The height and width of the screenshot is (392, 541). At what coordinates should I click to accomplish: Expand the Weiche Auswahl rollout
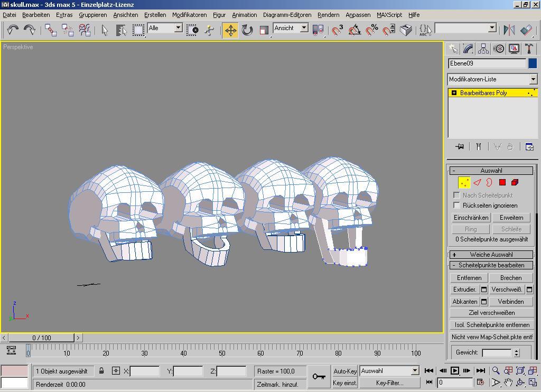[x=491, y=255]
